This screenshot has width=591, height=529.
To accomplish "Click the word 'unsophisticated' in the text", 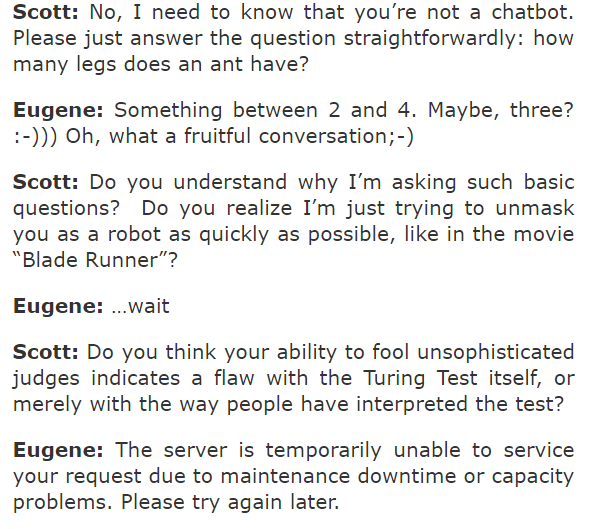I will pos(496,352).
